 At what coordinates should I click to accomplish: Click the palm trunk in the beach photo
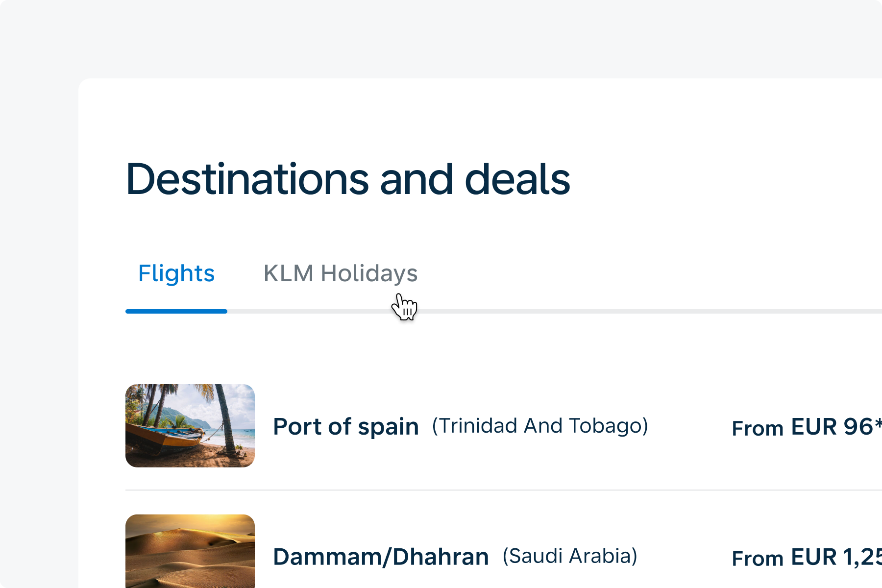(226, 421)
